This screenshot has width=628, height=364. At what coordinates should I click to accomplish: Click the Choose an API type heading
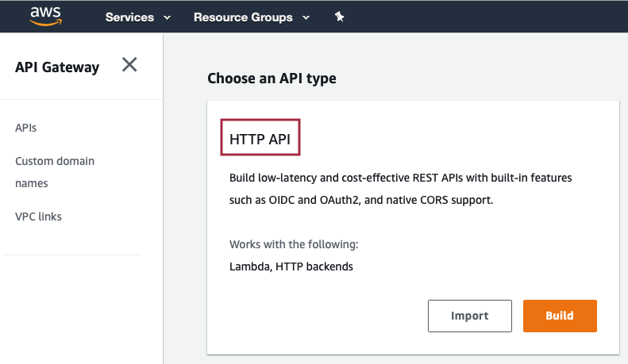pyautogui.click(x=272, y=78)
